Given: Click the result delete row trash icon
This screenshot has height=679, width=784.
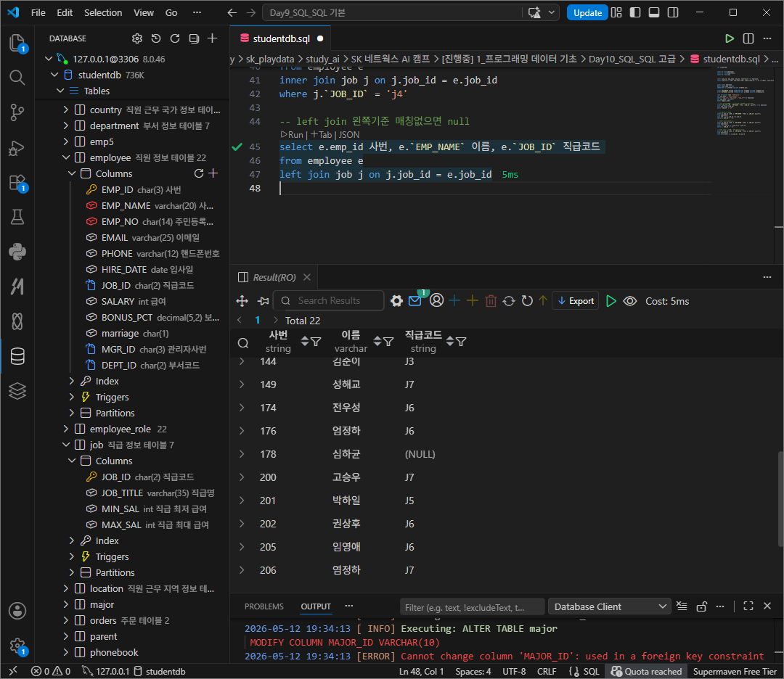Looking at the screenshot, I should click(491, 301).
